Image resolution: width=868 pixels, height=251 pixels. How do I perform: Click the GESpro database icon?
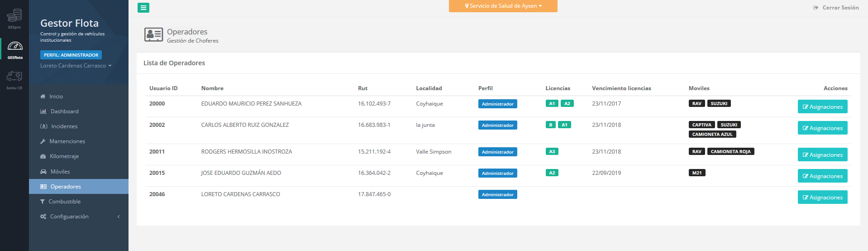click(14, 15)
